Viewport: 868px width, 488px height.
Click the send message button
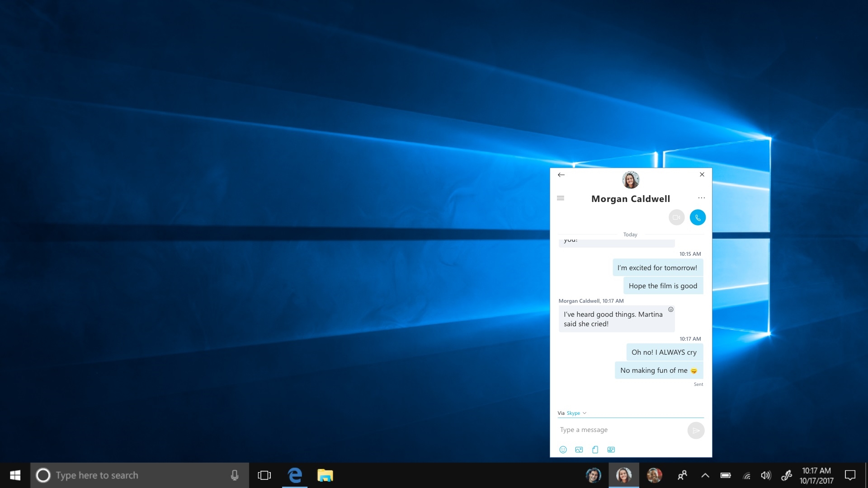click(x=696, y=430)
